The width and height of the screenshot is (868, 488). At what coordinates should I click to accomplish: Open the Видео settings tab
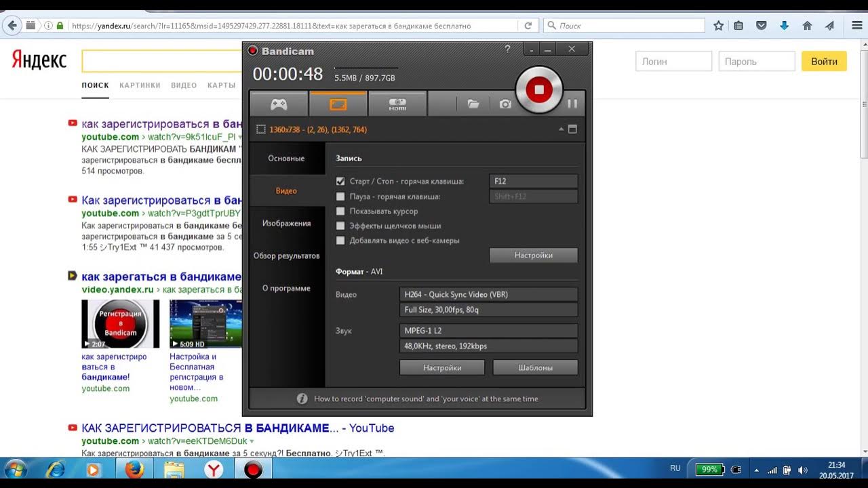pyautogui.click(x=286, y=190)
